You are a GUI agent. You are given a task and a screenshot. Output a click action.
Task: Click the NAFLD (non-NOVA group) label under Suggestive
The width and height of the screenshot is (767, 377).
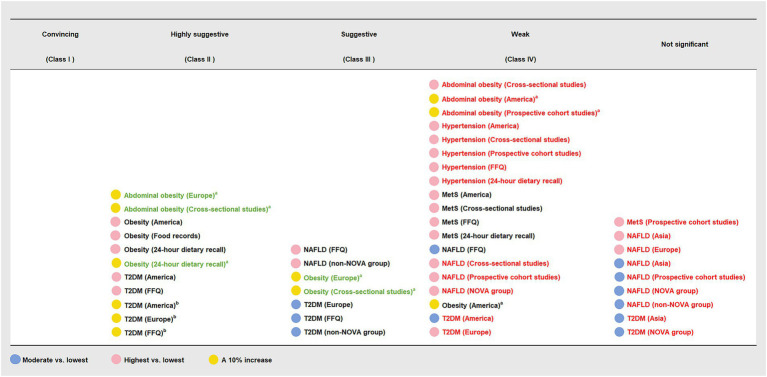[x=346, y=264]
